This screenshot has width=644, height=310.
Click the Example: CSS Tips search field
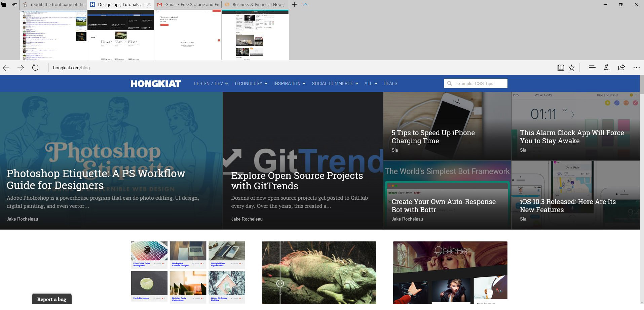[x=476, y=83]
